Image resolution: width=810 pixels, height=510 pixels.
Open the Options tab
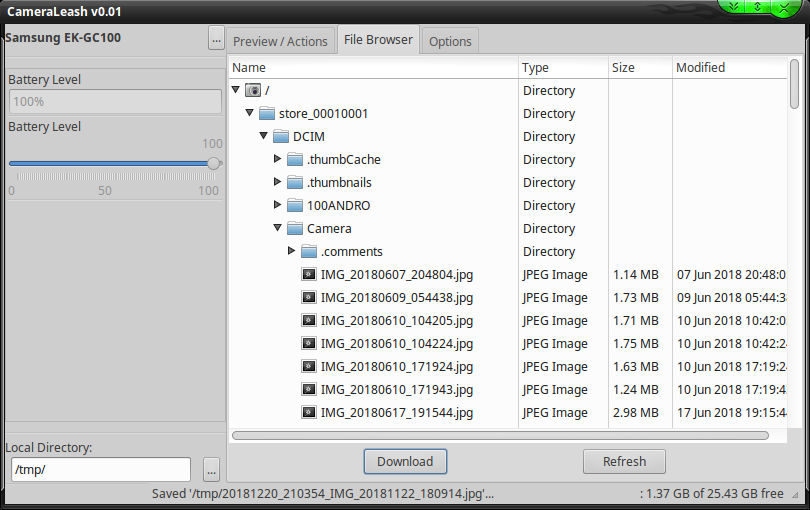click(x=450, y=41)
